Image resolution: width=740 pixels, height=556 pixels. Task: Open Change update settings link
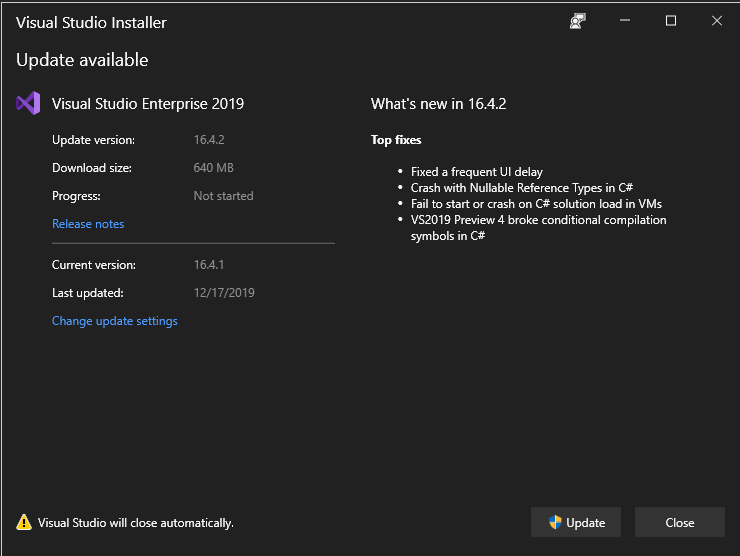point(115,321)
